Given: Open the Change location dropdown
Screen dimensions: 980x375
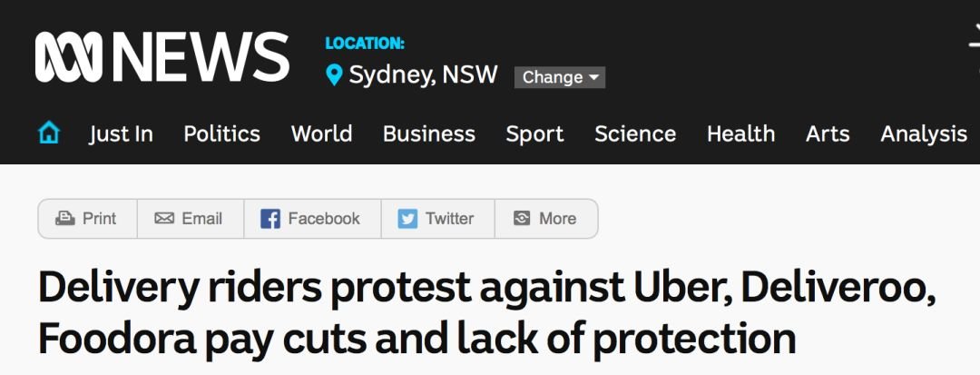Looking at the screenshot, I should 559,77.
